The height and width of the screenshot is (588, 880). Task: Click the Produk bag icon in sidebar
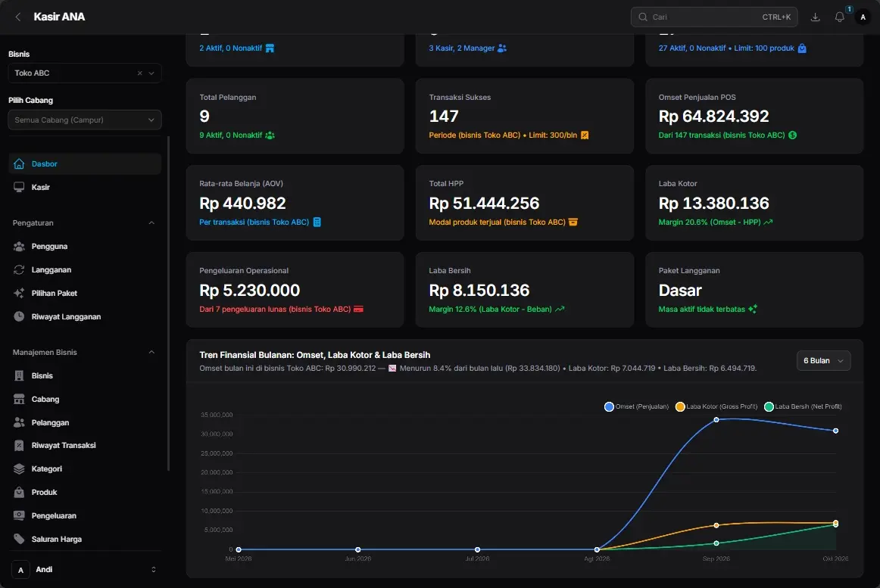coord(19,493)
